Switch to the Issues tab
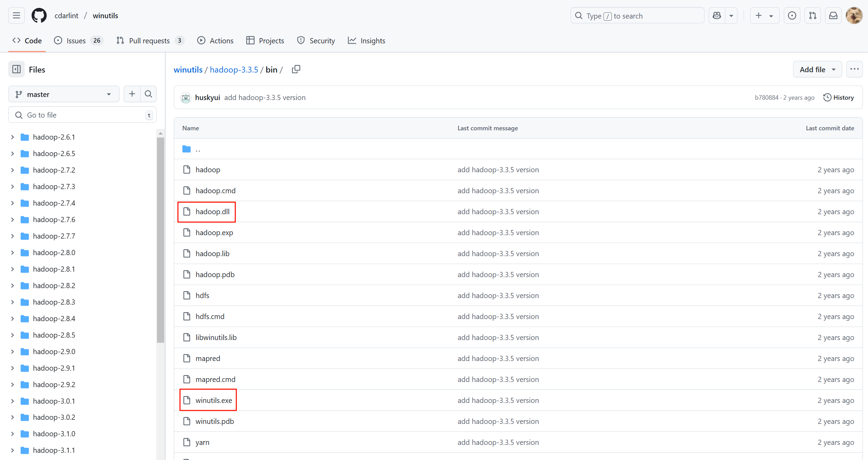The image size is (868, 460). [76, 41]
